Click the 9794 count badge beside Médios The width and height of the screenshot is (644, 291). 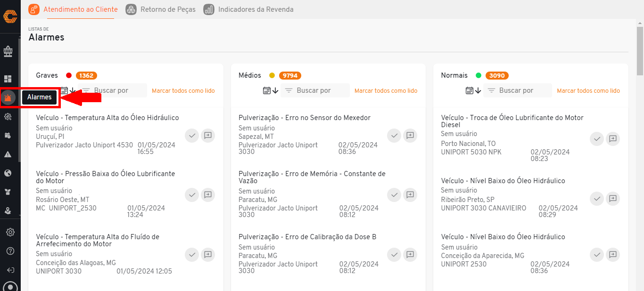click(290, 75)
